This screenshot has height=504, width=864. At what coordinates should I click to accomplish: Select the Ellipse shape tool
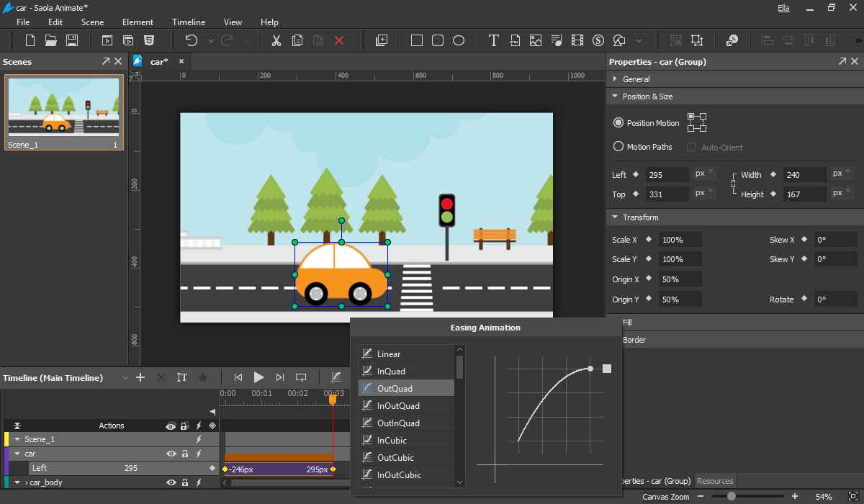(x=459, y=40)
